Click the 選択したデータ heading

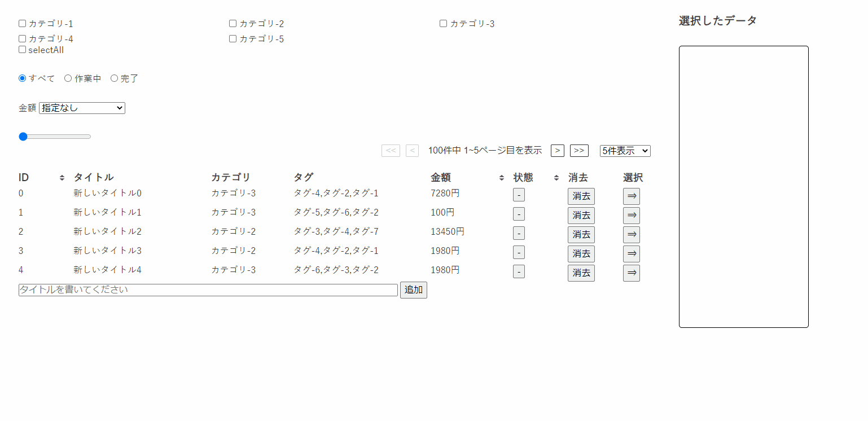[x=718, y=21]
